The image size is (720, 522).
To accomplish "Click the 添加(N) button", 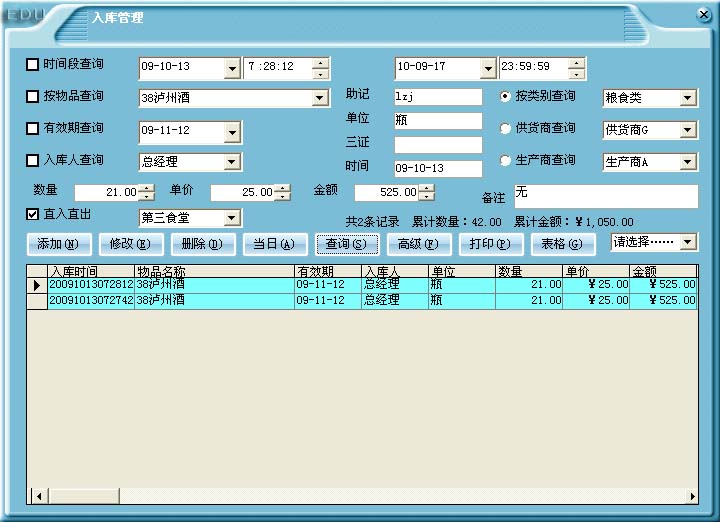I will [59, 244].
